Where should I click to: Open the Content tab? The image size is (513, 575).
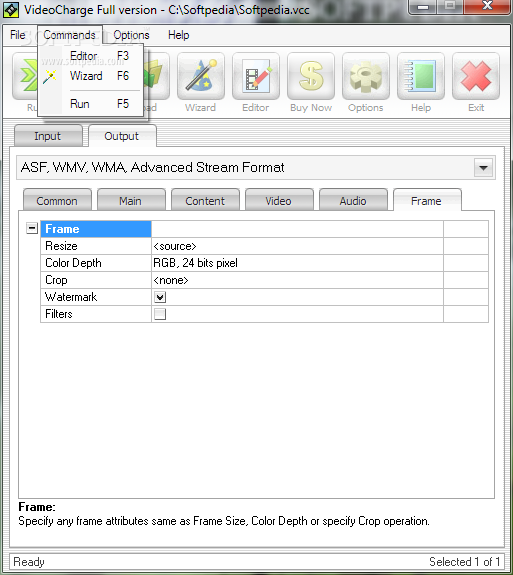click(x=205, y=201)
